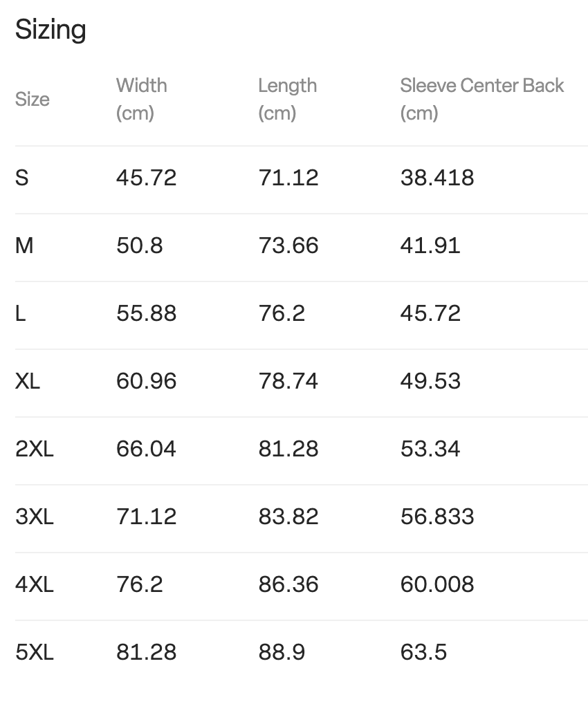This screenshot has height=704, width=588.
Task: Click the 78.74 length value for XL
Action: [x=288, y=381]
